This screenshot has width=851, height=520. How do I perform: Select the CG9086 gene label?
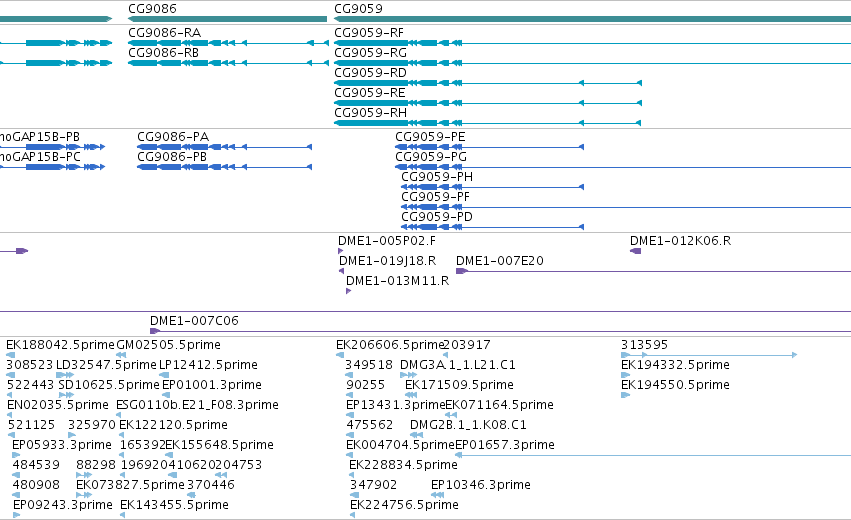[153, 9]
